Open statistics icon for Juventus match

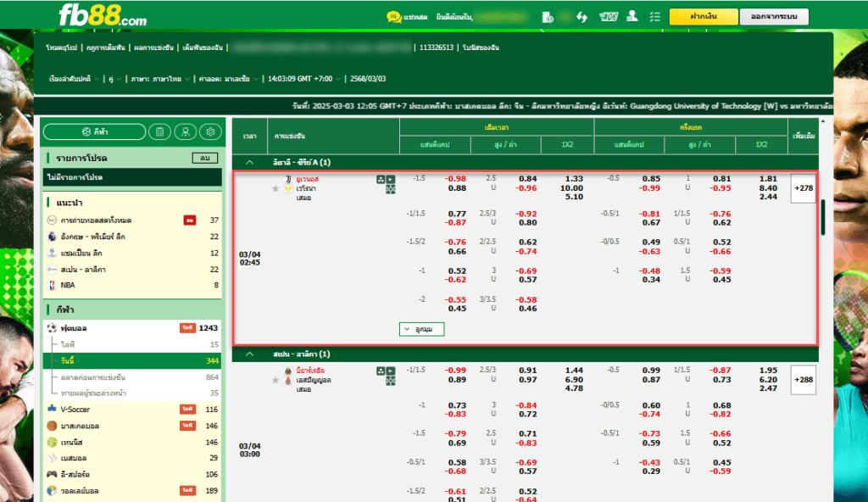381,180
